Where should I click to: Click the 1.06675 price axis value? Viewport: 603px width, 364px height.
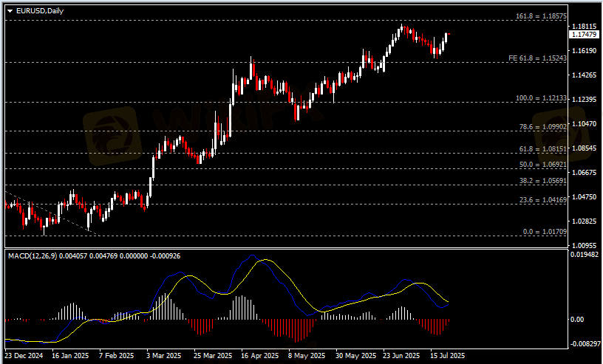584,173
